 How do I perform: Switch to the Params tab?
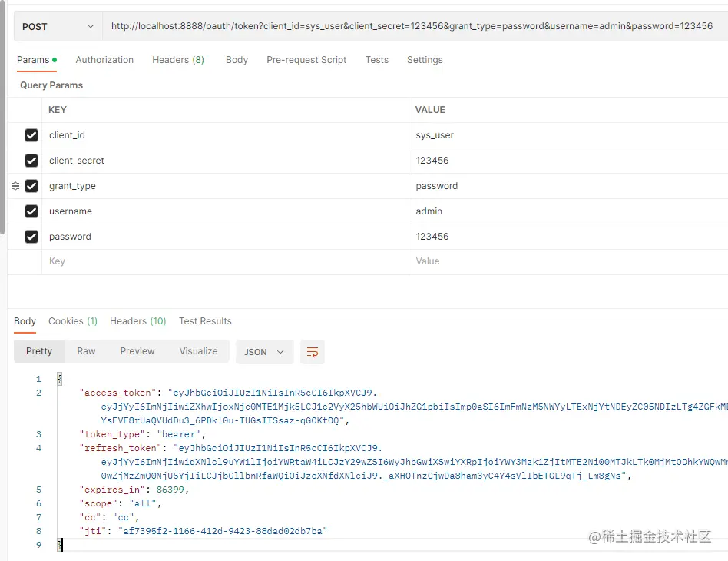pyautogui.click(x=37, y=60)
